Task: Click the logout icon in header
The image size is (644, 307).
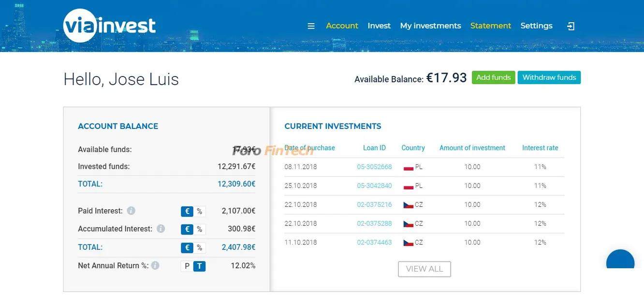Action: [571, 26]
